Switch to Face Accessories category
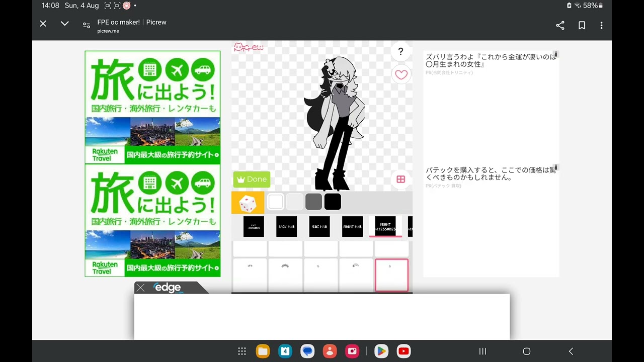The image size is (644, 362). 254,227
